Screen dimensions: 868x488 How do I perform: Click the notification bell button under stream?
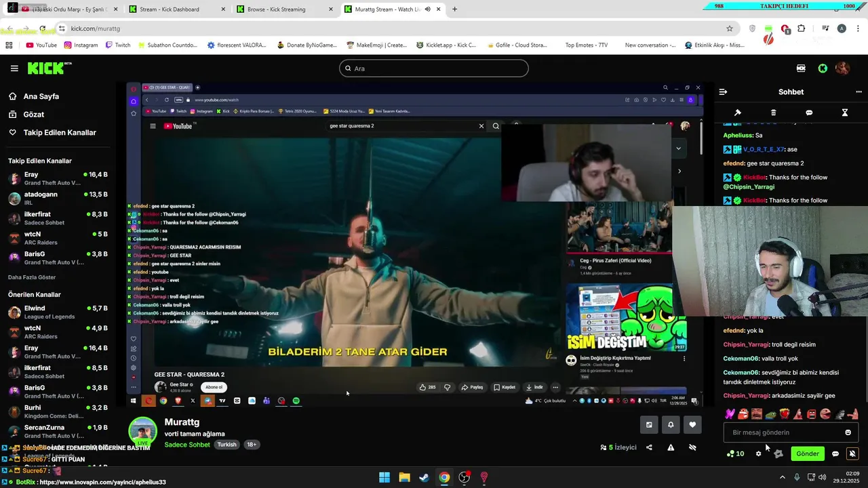pyautogui.click(x=671, y=425)
